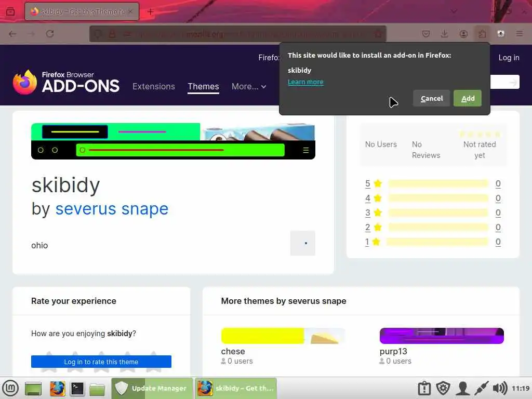This screenshot has height=399, width=532.
Task: Click Show Desktop taskbar icon
Action: coord(33,389)
